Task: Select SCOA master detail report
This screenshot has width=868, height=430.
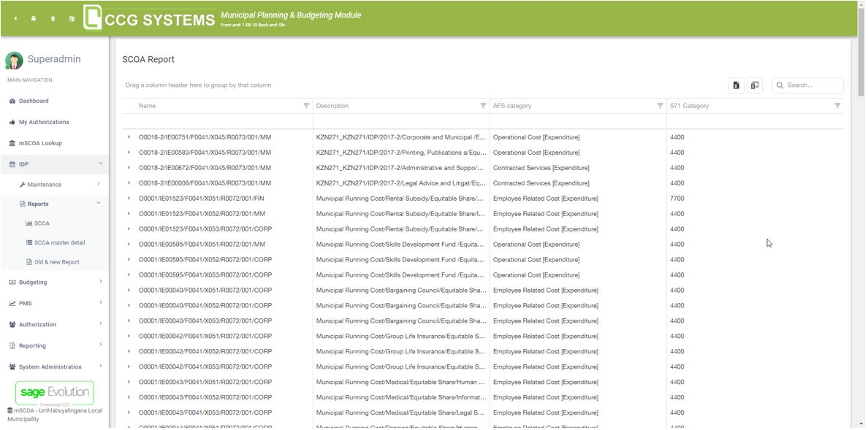Action: [59, 242]
